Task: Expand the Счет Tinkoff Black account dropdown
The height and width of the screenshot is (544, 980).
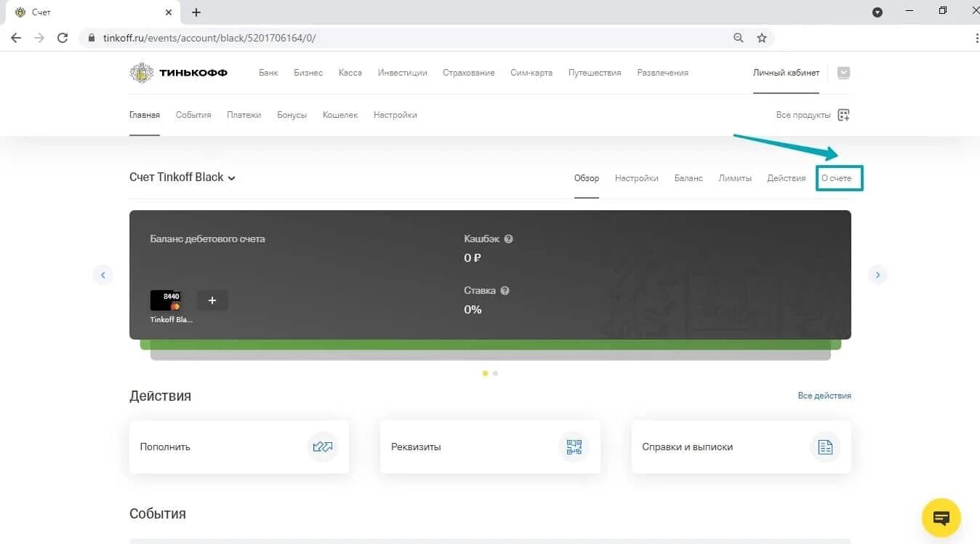Action: tap(232, 178)
